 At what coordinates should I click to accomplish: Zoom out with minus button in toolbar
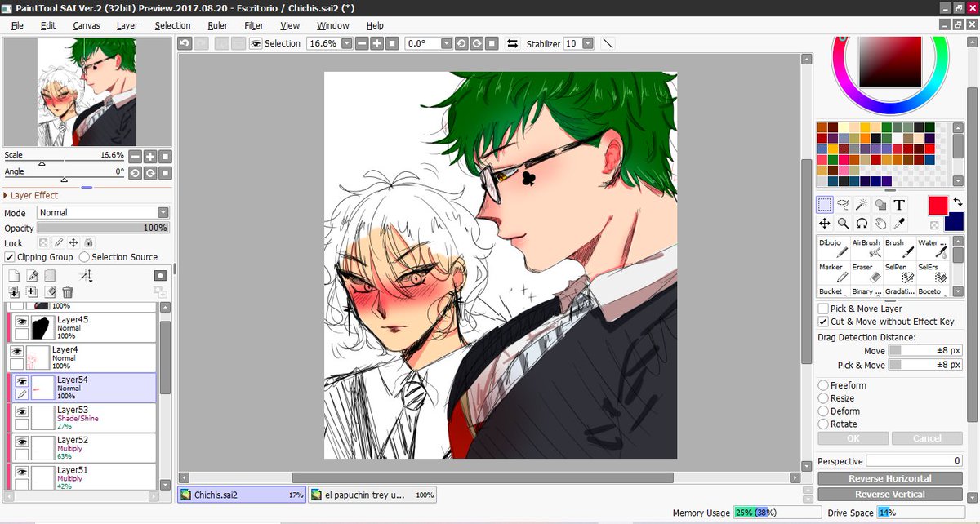(x=362, y=43)
